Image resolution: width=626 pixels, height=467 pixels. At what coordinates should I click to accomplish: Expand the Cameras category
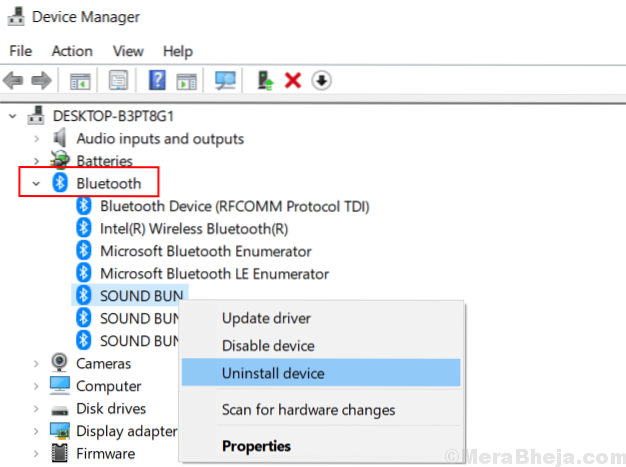click(36, 364)
